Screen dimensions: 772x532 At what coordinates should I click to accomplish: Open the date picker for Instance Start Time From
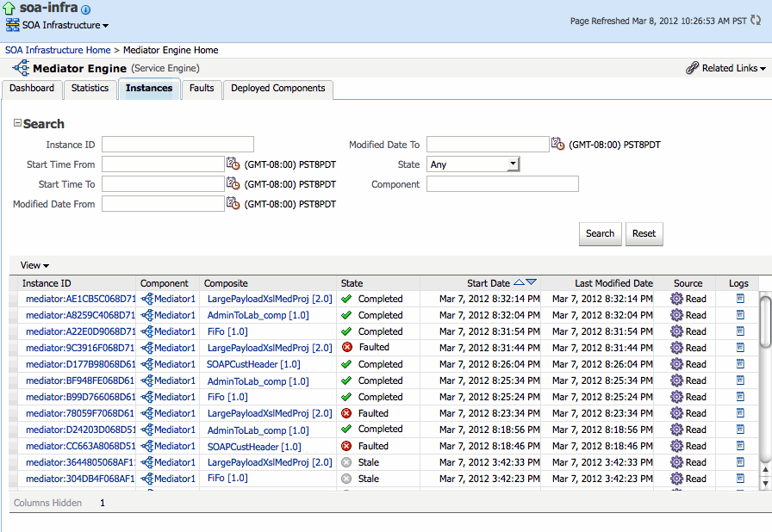pos(233,164)
